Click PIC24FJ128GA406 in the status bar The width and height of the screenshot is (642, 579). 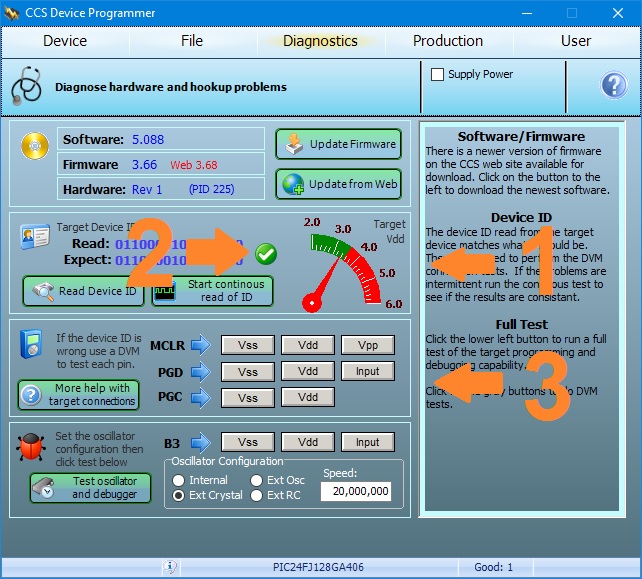318,567
